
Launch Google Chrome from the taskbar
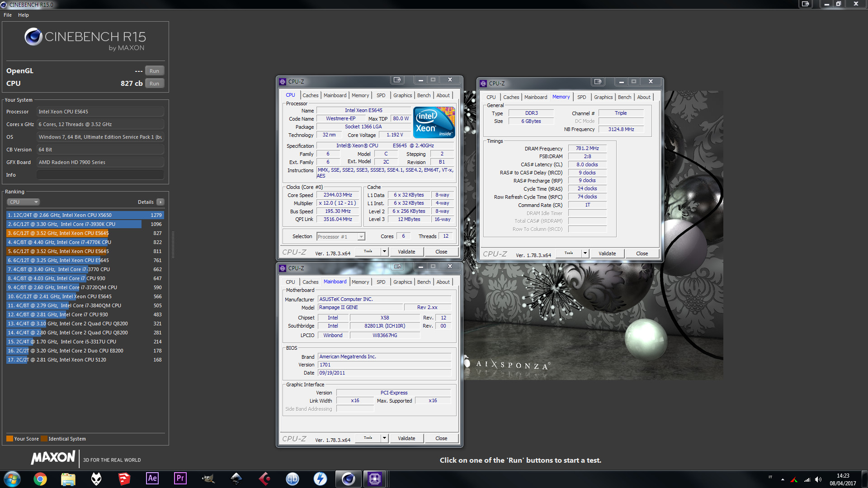coord(40,479)
